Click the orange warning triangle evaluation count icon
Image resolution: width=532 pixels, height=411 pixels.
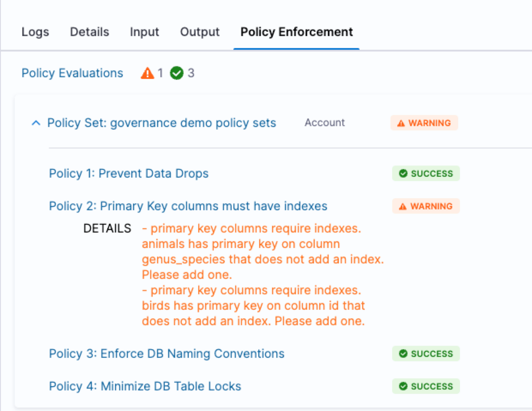[147, 73]
